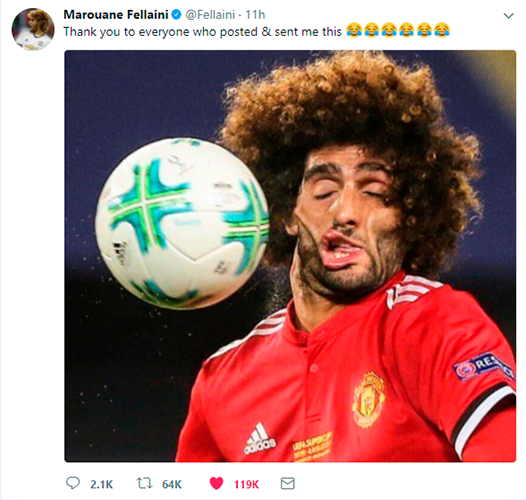Open the Marouane Fellaini display name link

coord(116,15)
